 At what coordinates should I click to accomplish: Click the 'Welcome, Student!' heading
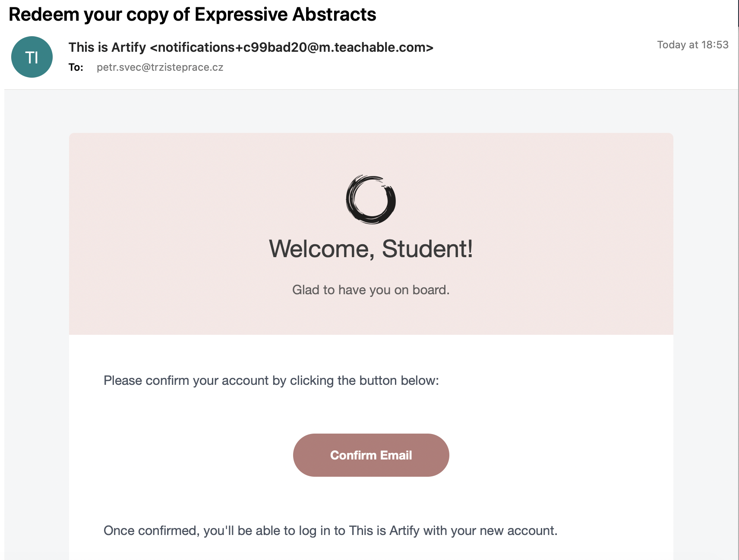[371, 249]
